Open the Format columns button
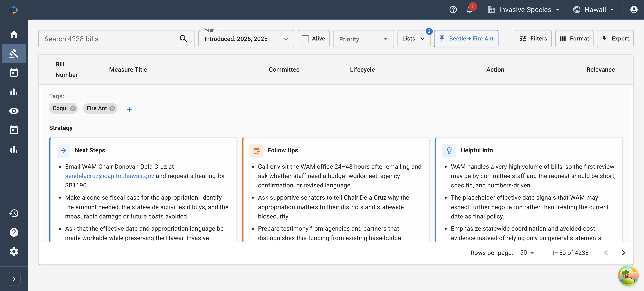 (x=574, y=39)
